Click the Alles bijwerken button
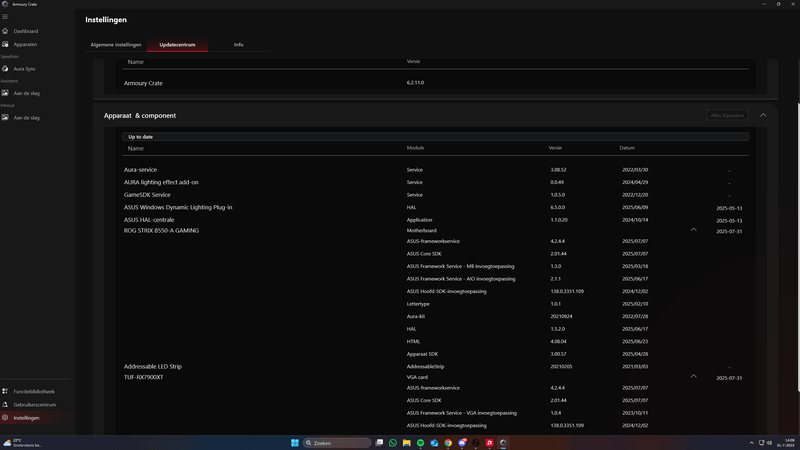This screenshot has width=800, height=450. pos(727,115)
